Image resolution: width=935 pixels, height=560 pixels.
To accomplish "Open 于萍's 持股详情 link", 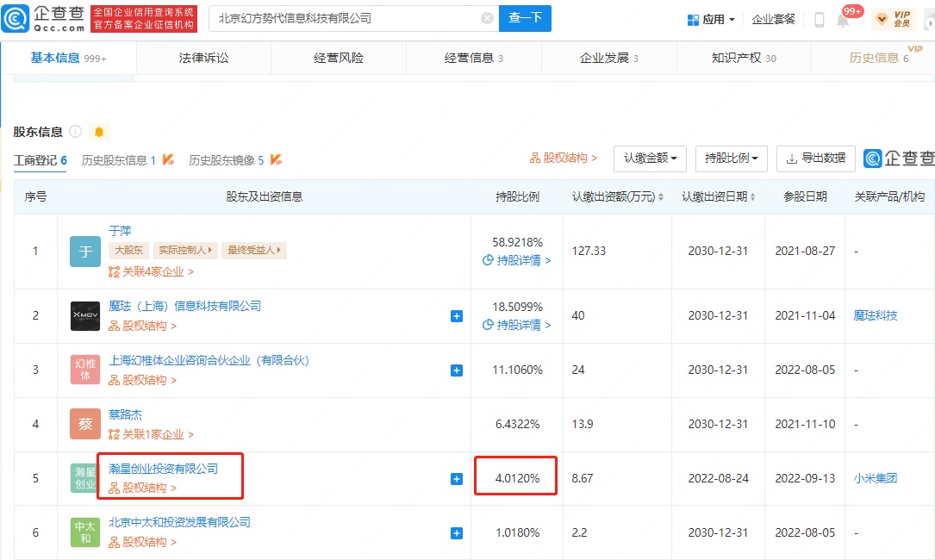I will [517, 260].
